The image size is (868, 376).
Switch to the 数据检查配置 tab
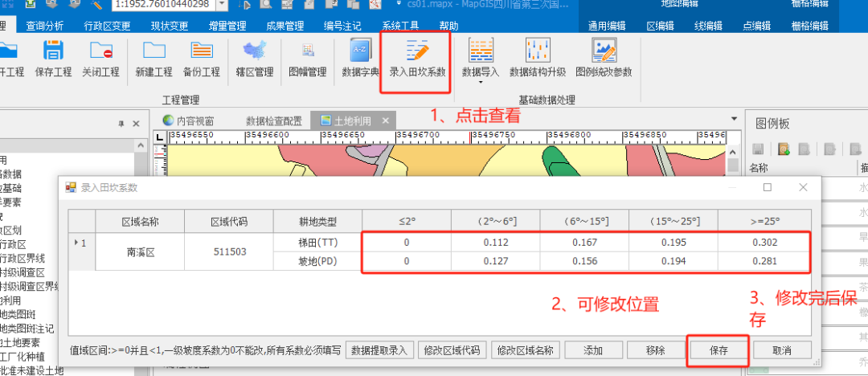(274, 121)
